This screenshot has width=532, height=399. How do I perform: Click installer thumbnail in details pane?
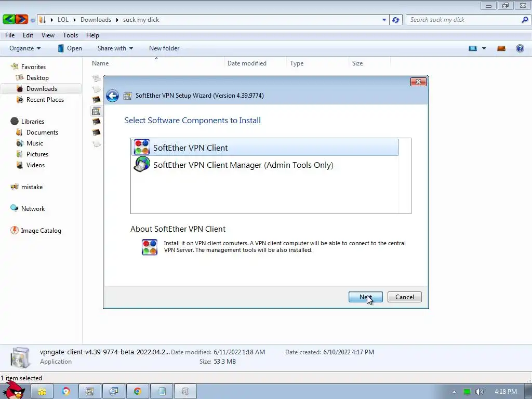pos(20,357)
